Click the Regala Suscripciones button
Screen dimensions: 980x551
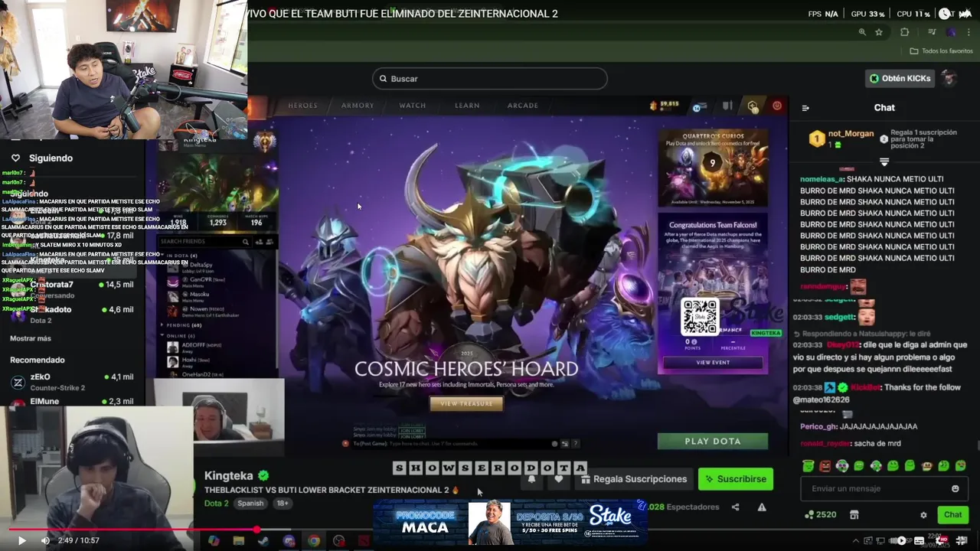click(634, 479)
